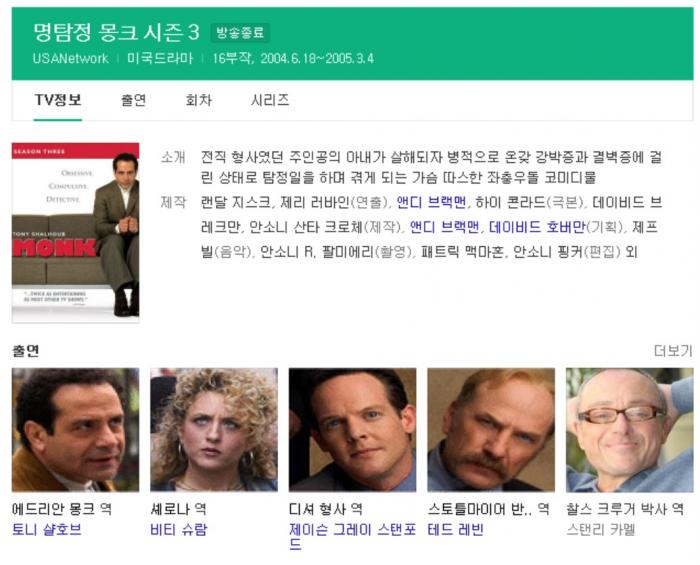Click the 명탐정 몽크 시즌 3 title

[116, 32]
